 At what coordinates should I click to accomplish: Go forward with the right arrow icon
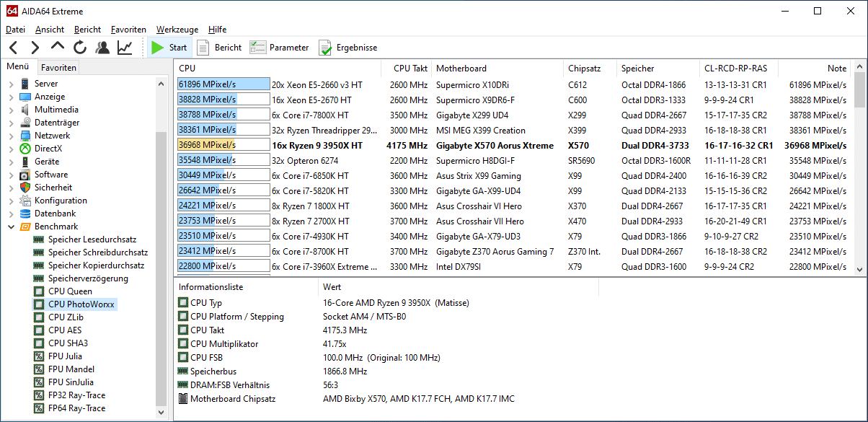[x=35, y=48]
